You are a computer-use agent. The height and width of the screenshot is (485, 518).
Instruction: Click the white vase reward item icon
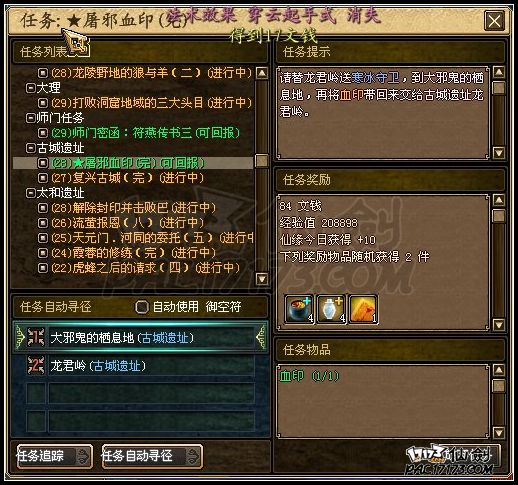click(x=331, y=309)
